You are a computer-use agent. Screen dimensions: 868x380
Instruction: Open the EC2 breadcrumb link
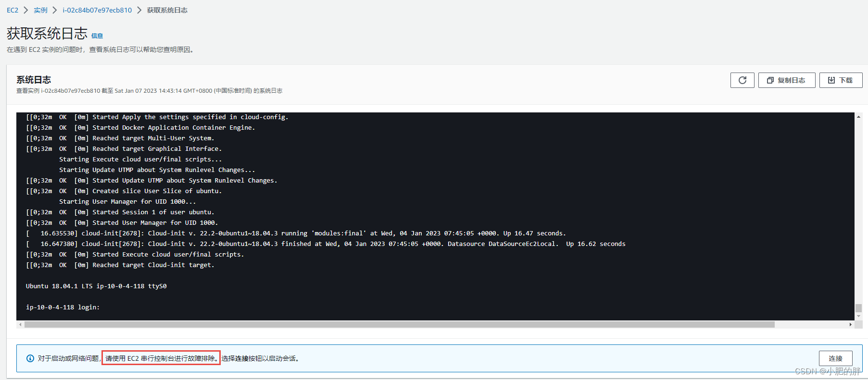click(13, 10)
